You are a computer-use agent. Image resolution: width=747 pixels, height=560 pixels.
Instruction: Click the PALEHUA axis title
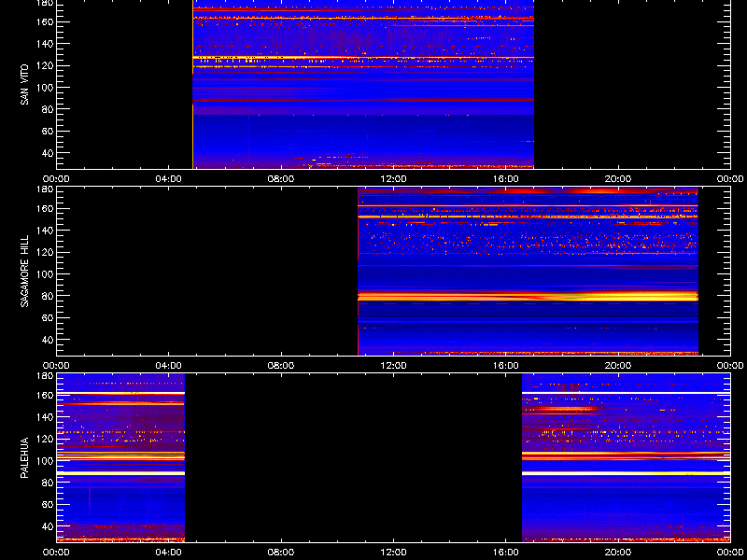point(24,457)
